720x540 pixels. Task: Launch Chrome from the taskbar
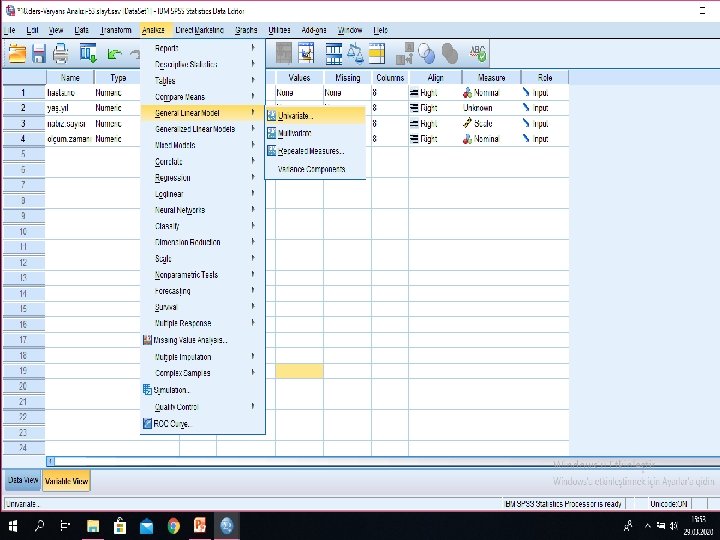[174, 526]
